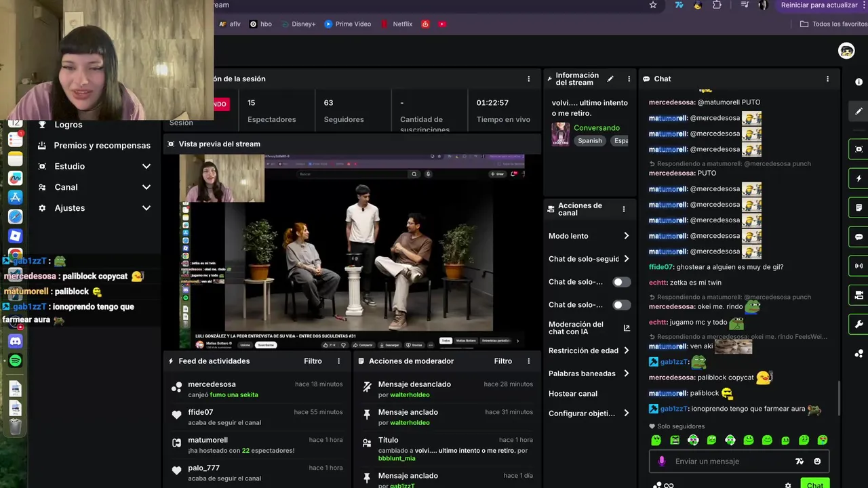The height and width of the screenshot is (488, 868).
Task: Open Modo lento options
Action: click(589, 236)
